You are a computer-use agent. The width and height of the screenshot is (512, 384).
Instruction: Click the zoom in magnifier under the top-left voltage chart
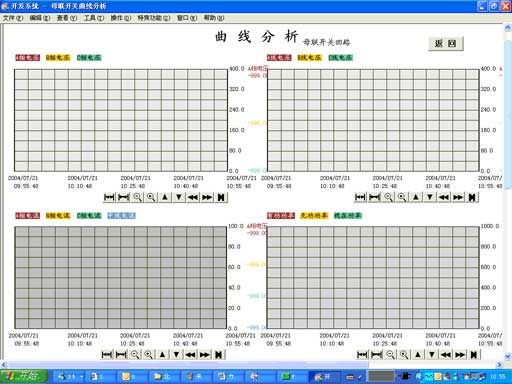point(151,197)
